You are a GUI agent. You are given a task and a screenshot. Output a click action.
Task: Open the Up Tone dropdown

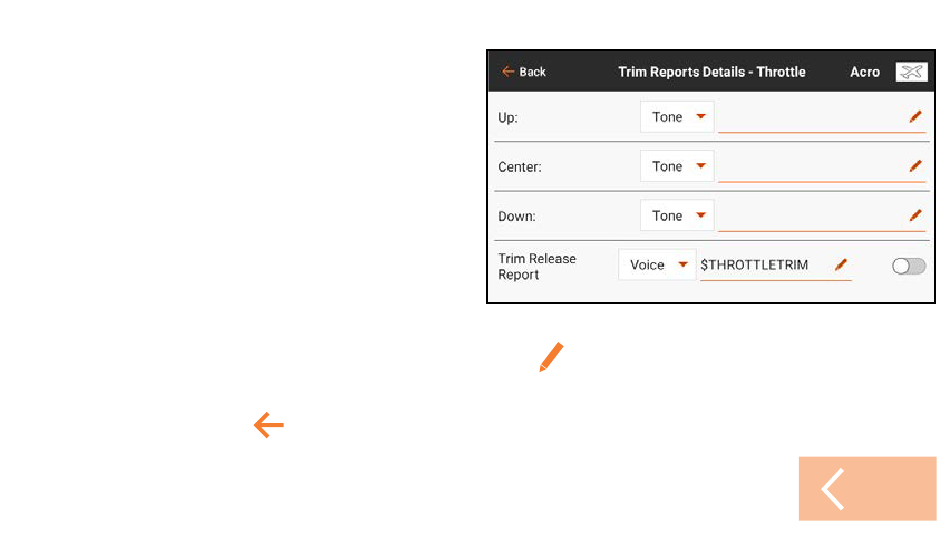tap(677, 117)
